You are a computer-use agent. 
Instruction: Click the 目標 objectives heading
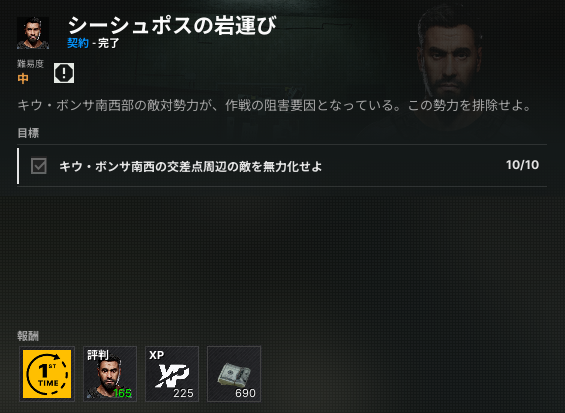pos(28,133)
